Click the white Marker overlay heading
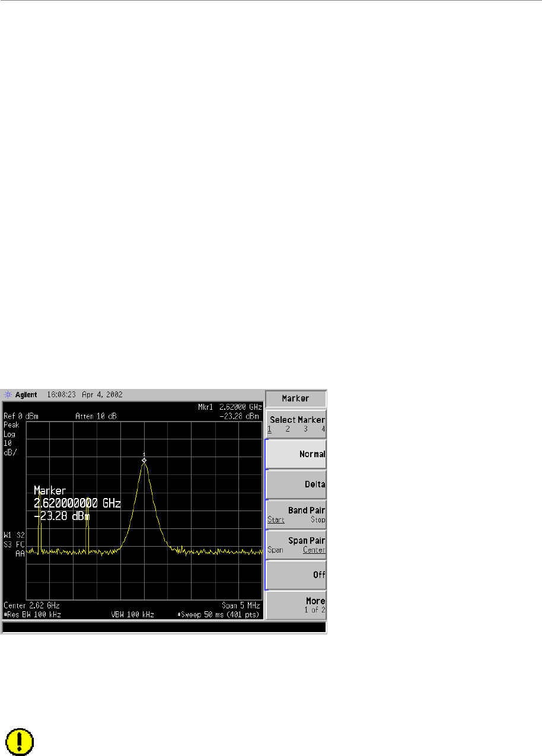Image resolution: width=542 pixels, height=756 pixels. point(50,491)
